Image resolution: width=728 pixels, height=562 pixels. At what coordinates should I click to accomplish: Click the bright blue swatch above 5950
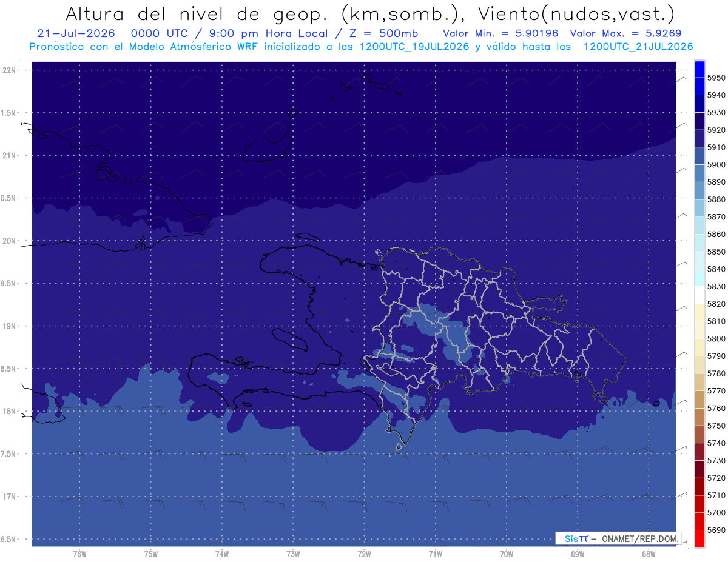coord(699,69)
